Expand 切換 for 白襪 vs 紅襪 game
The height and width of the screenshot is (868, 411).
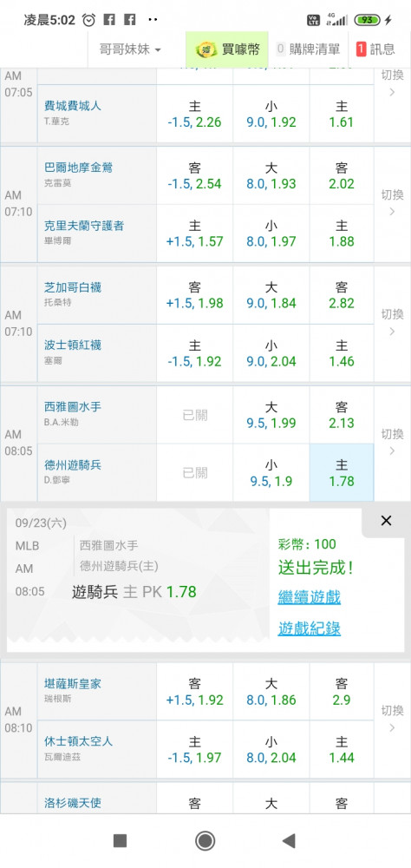point(392,323)
